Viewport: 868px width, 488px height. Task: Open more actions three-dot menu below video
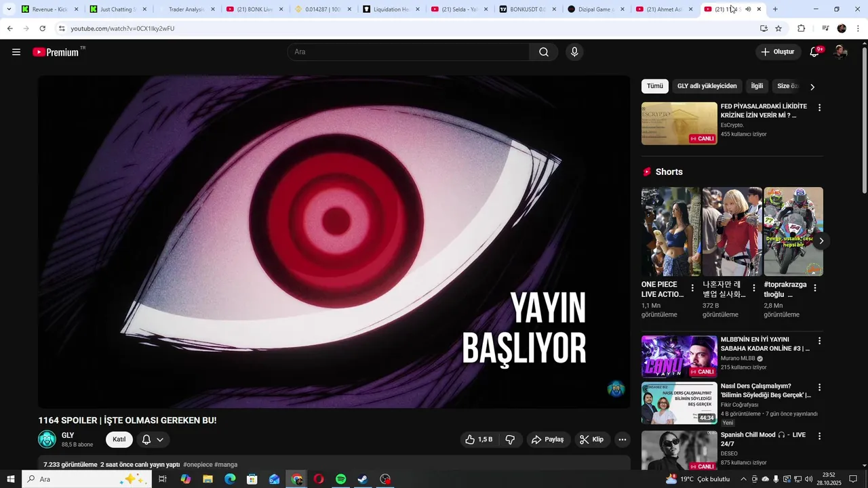pos(623,440)
